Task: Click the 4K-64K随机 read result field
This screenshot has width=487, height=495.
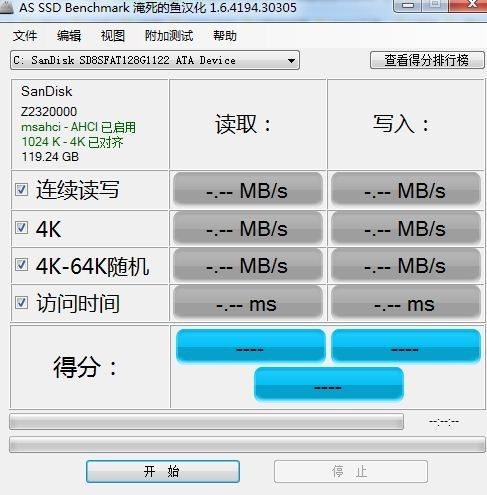Action: point(248,265)
